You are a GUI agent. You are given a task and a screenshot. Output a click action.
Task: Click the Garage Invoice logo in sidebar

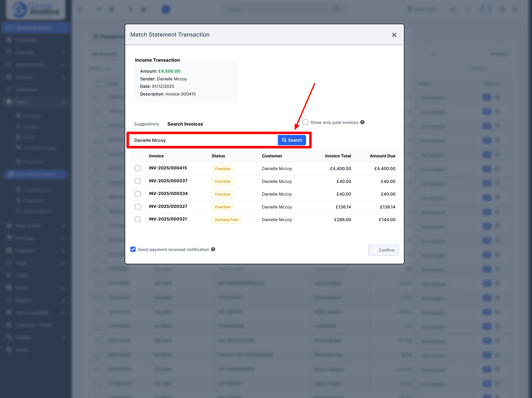point(36,10)
